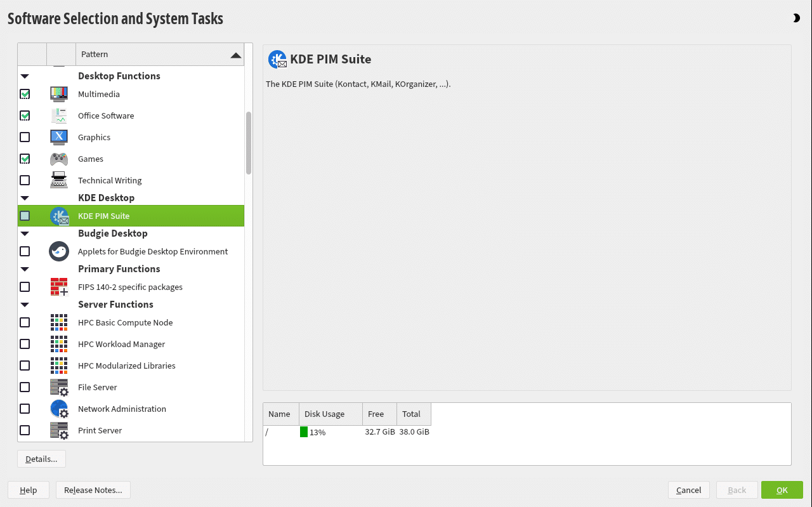This screenshot has height=507, width=812.
Task: Select Technical Writing label
Action: pyautogui.click(x=110, y=180)
